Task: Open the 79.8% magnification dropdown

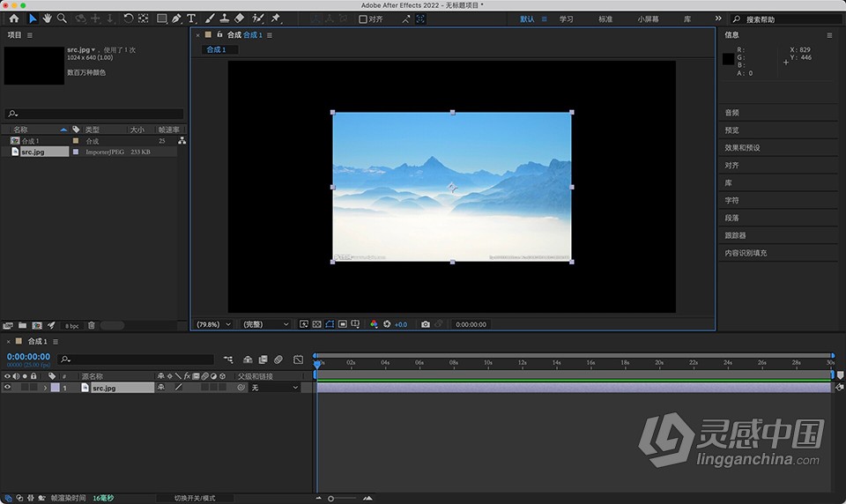Action: (213, 324)
